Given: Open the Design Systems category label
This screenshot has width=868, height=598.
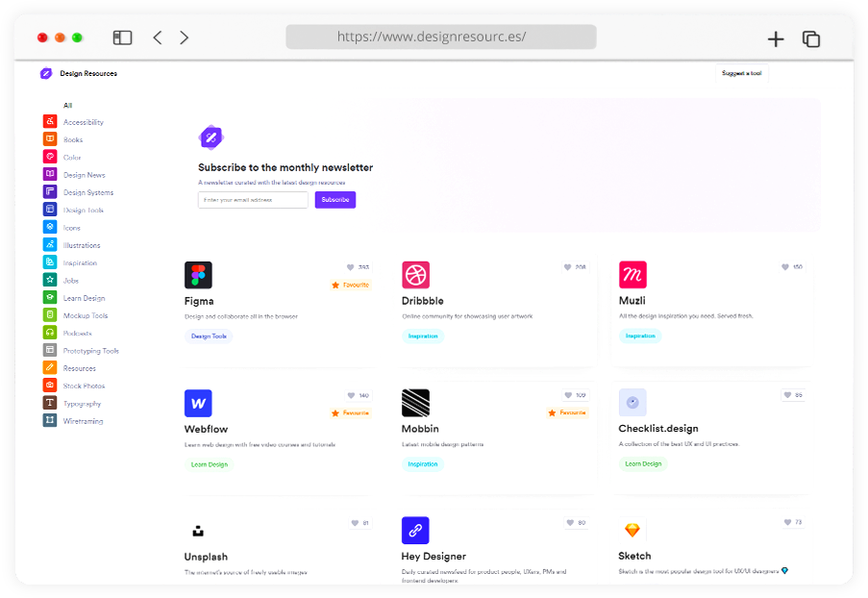Looking at the screenshot, I should click(88, 192).
